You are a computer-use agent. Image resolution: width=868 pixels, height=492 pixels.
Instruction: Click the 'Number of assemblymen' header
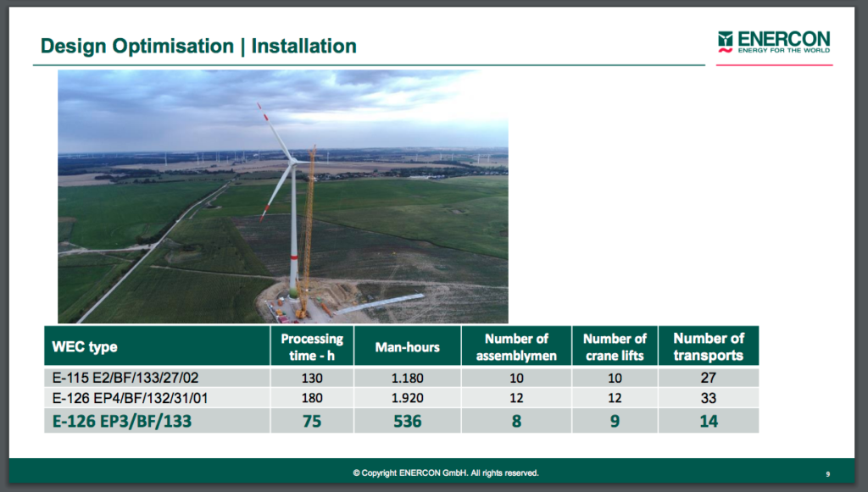(516, 346)
